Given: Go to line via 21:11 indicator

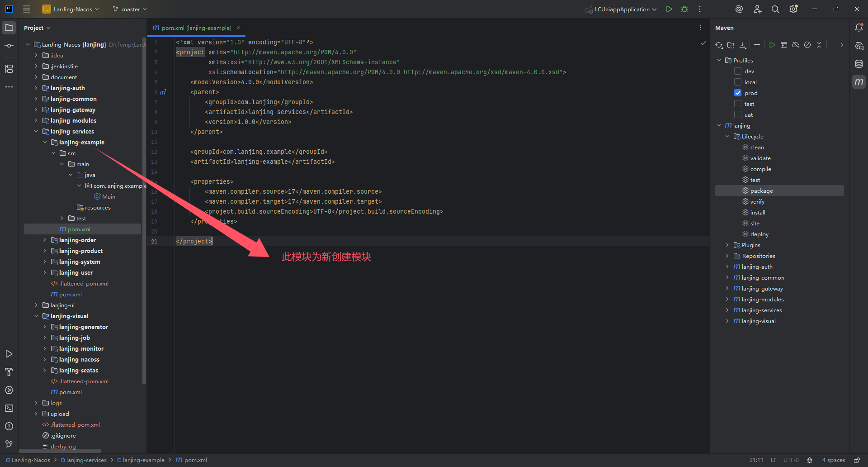Looking at the screenshot, I should click(x=756, y=460).
